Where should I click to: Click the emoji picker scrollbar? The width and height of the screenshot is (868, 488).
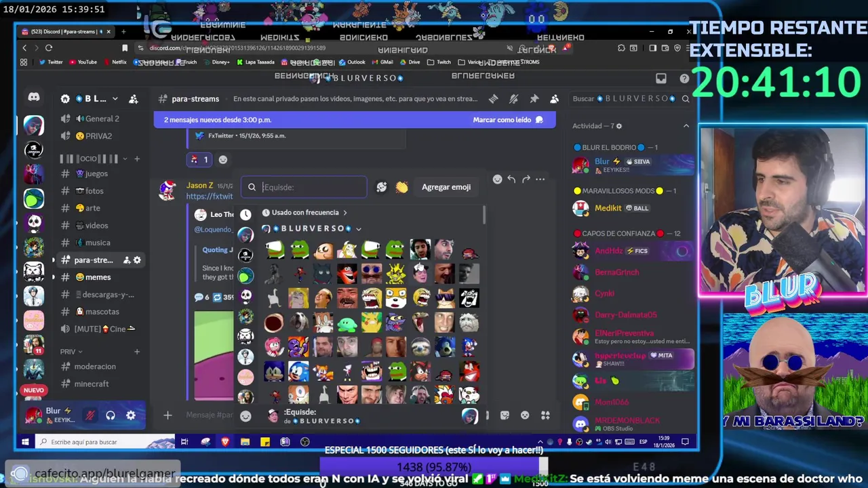tap(484, 216)
